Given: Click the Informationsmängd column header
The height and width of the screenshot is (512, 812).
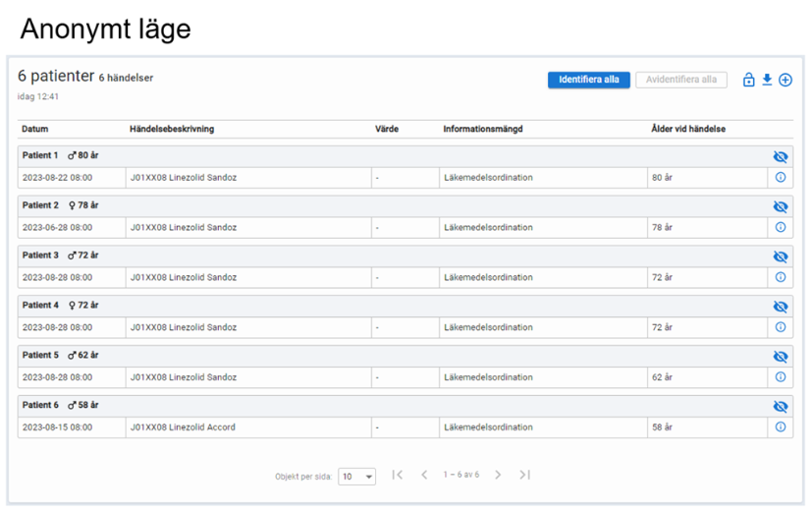Looking at the screenshot, I should (x=483, y=129).
